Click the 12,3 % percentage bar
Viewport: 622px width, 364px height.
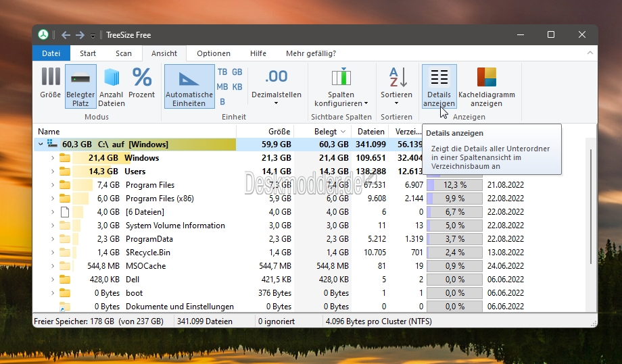pos(454,185)
